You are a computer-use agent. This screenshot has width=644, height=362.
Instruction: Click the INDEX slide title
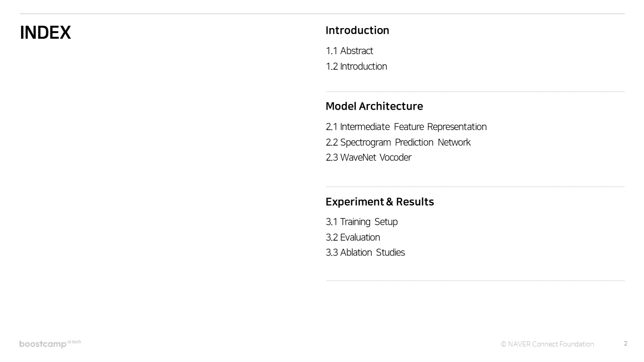coord(45,33)
